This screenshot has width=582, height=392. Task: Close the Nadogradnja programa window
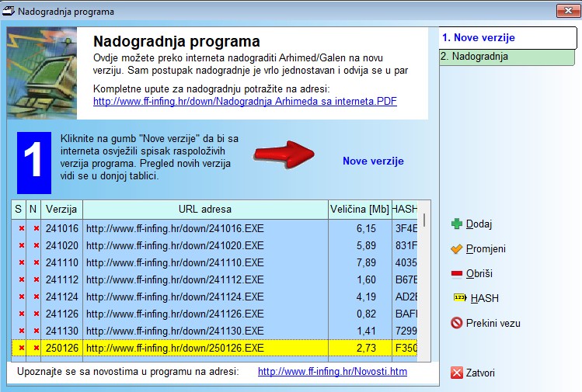pos(568,11)
